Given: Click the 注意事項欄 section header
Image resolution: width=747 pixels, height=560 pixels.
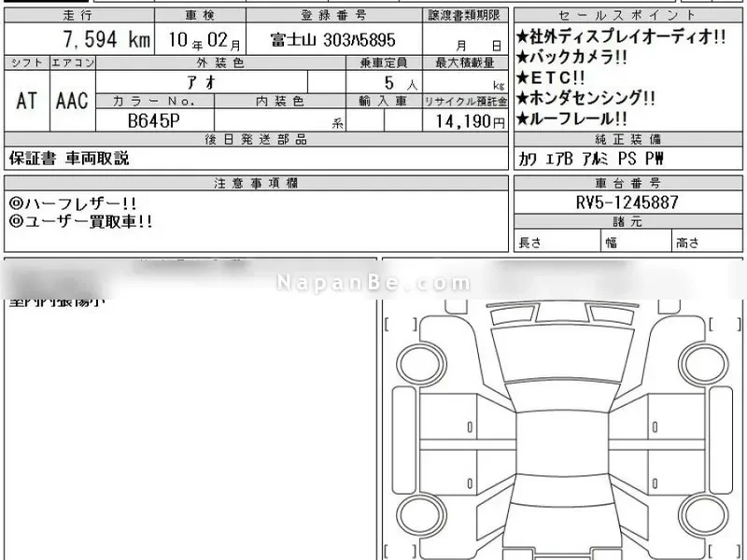Looking at the screenshot, I should click(x=257, y=182).
